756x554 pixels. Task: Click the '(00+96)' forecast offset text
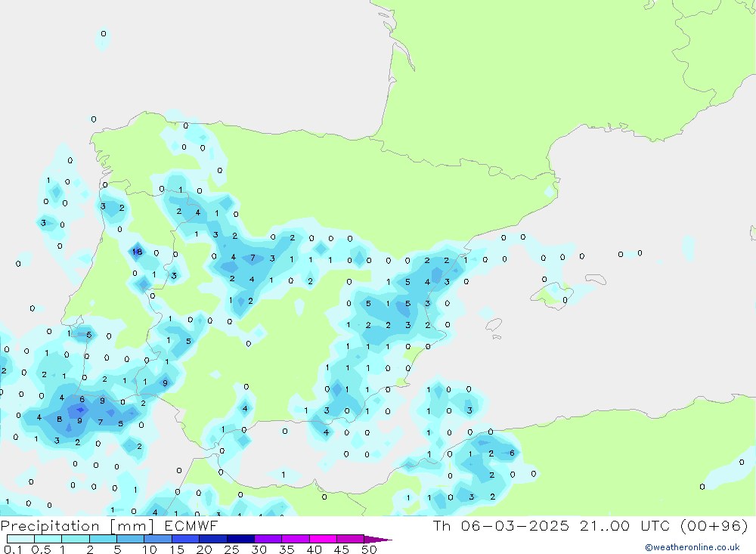tap(714, 525)
